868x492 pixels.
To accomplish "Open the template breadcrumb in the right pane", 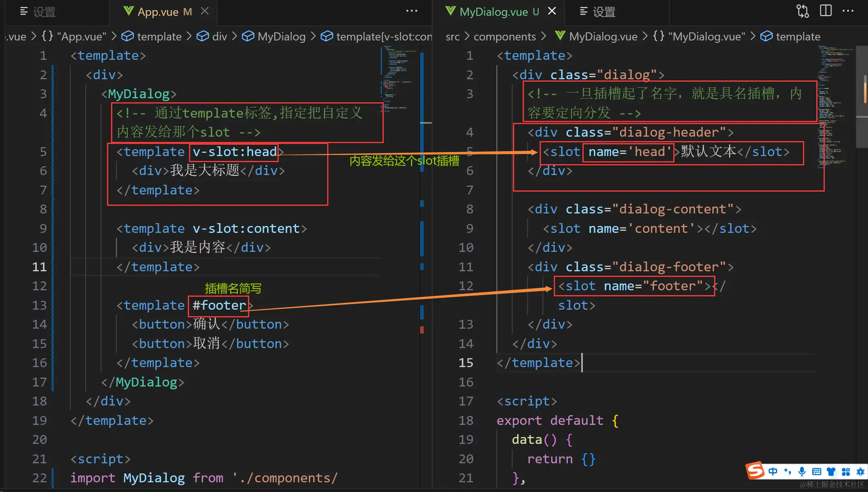I will (x=790, y=36).
